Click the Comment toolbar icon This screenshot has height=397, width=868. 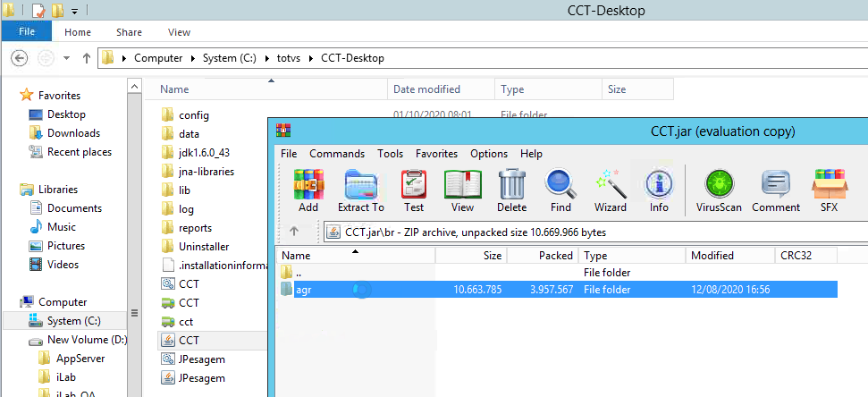(x=776, y=191)
